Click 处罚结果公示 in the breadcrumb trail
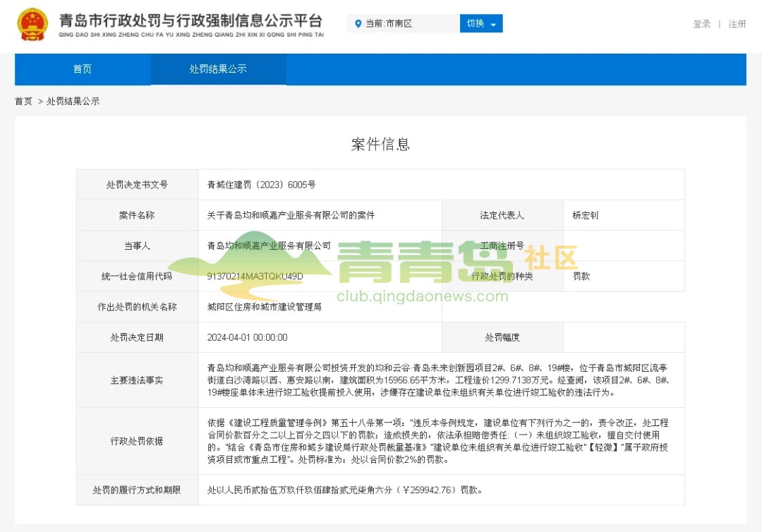762x532 pixels. point(73,102)
